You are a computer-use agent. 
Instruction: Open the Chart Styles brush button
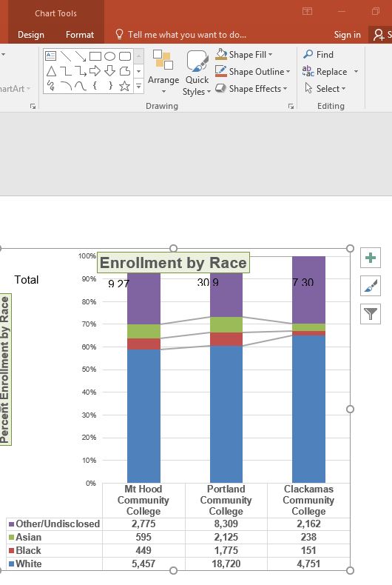(x=371, y=286)
